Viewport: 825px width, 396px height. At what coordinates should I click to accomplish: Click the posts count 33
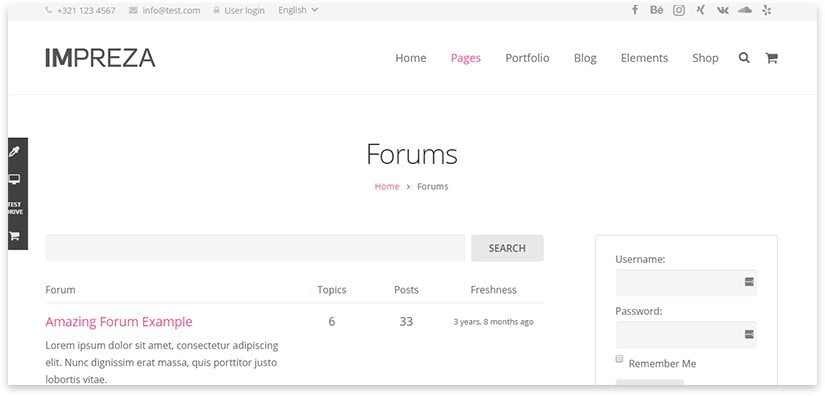click(406, 321)
